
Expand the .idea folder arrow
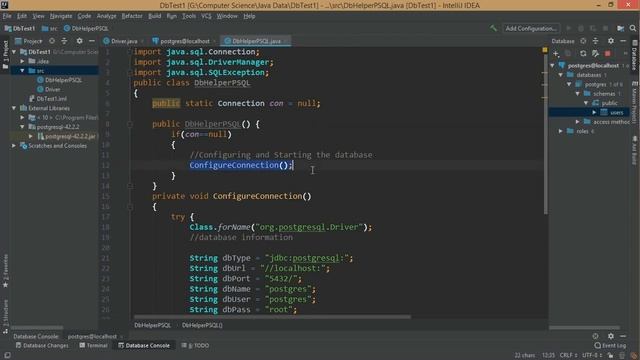coord(23,61)
